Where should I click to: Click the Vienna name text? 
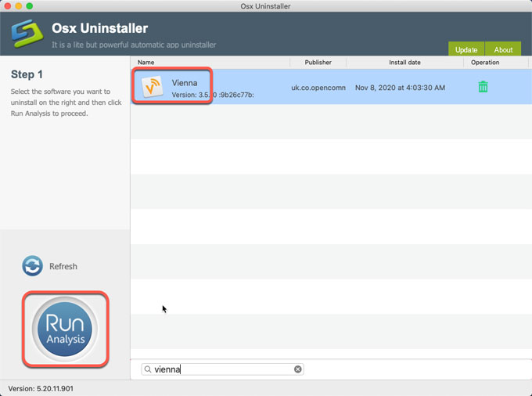[x=184, y=83]
